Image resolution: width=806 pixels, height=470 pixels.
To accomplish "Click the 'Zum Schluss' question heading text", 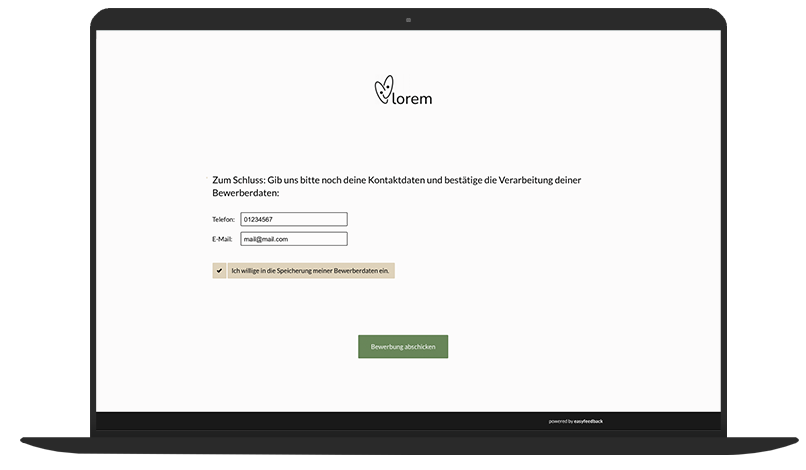I will click(396, 186).
